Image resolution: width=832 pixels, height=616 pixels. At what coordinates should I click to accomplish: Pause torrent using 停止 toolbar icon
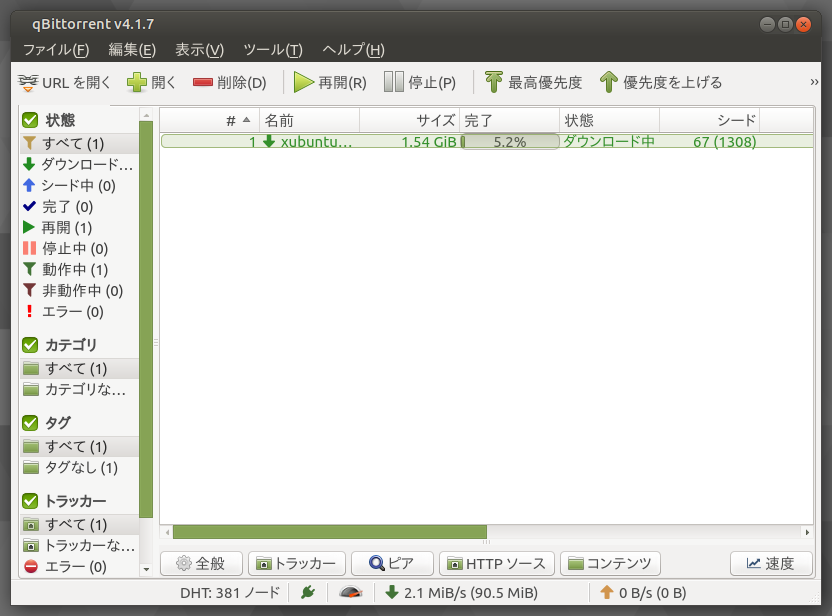(x=394, y=82)
